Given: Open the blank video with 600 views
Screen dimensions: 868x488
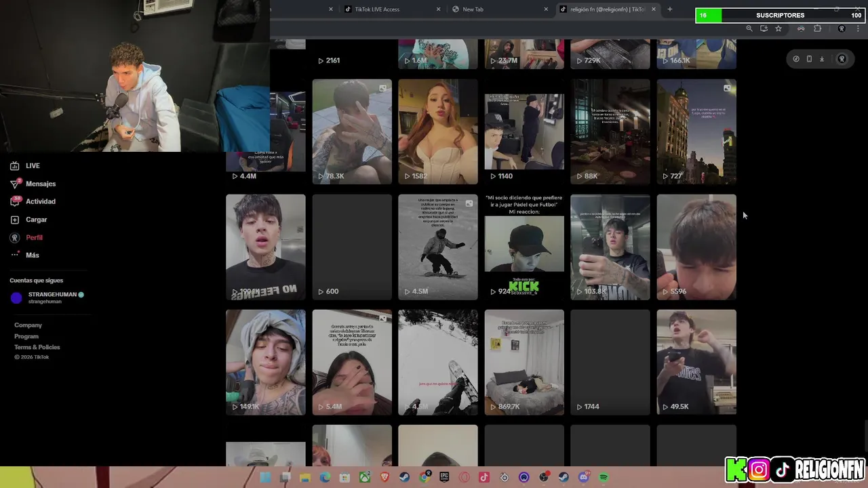Looking at the screenshot, I should click(x=352, y=247).
